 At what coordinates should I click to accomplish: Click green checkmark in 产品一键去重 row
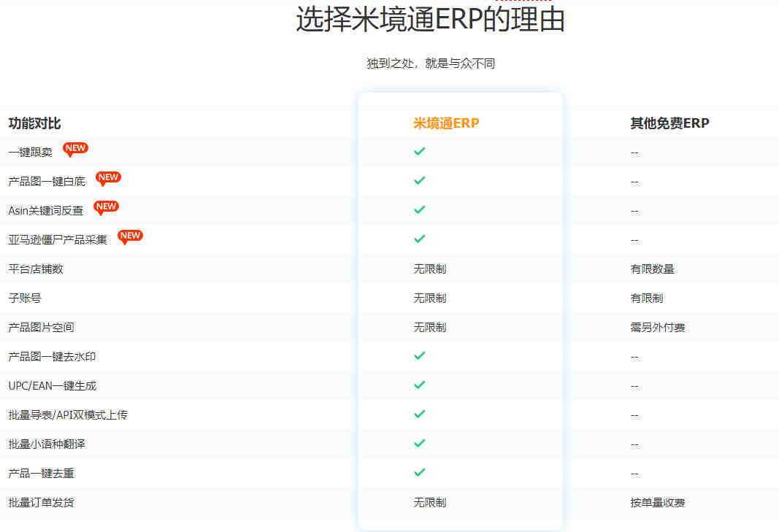point(420,472)
